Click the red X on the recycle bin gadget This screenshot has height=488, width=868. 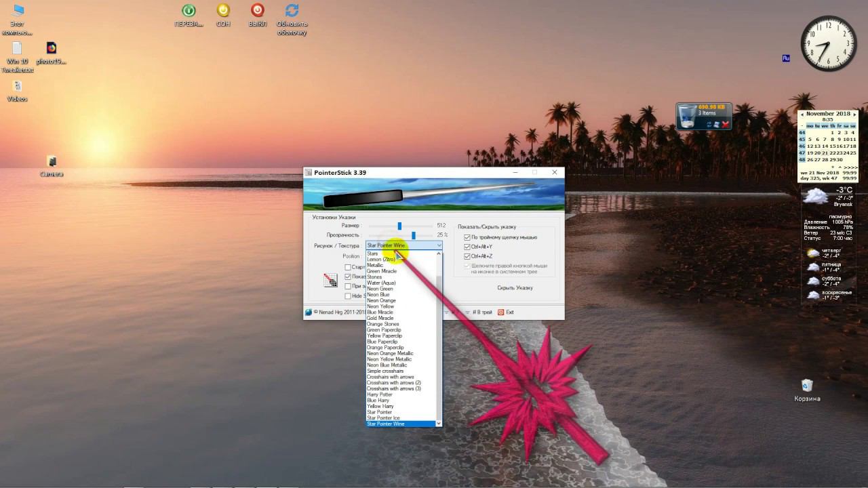pyautogui.click(x=726, y=125)
